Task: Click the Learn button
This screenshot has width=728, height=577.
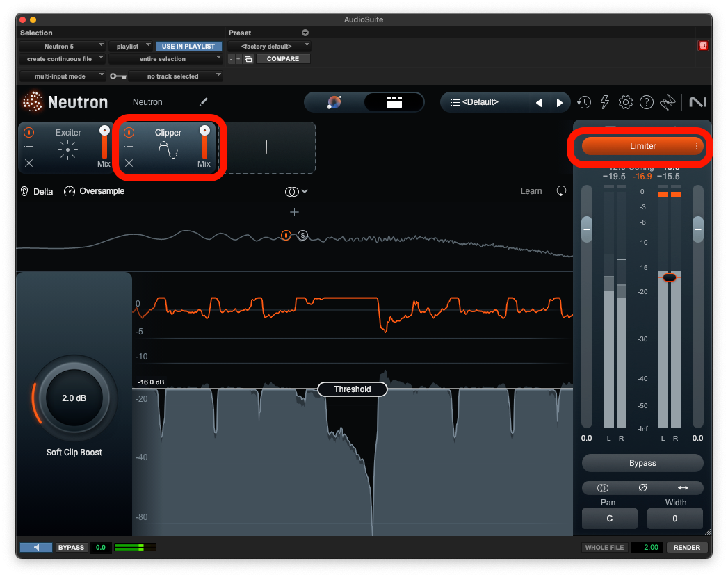Action: click(531, 191)
